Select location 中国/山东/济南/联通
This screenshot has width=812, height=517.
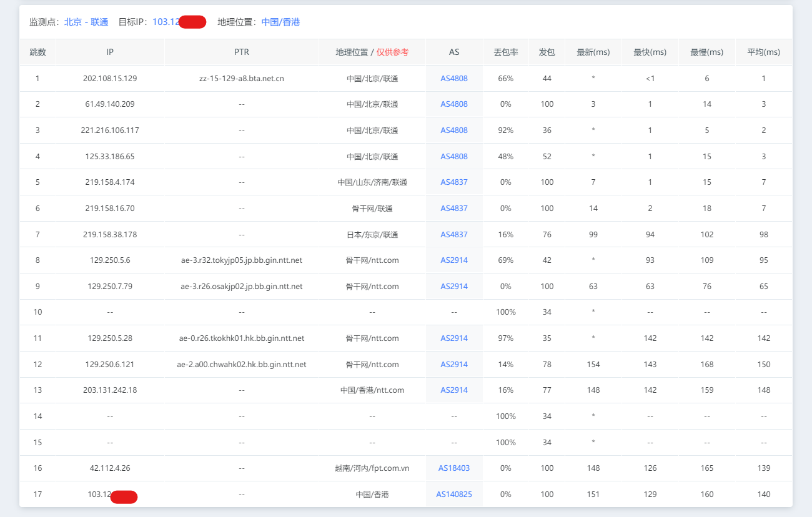coord(372,182)
